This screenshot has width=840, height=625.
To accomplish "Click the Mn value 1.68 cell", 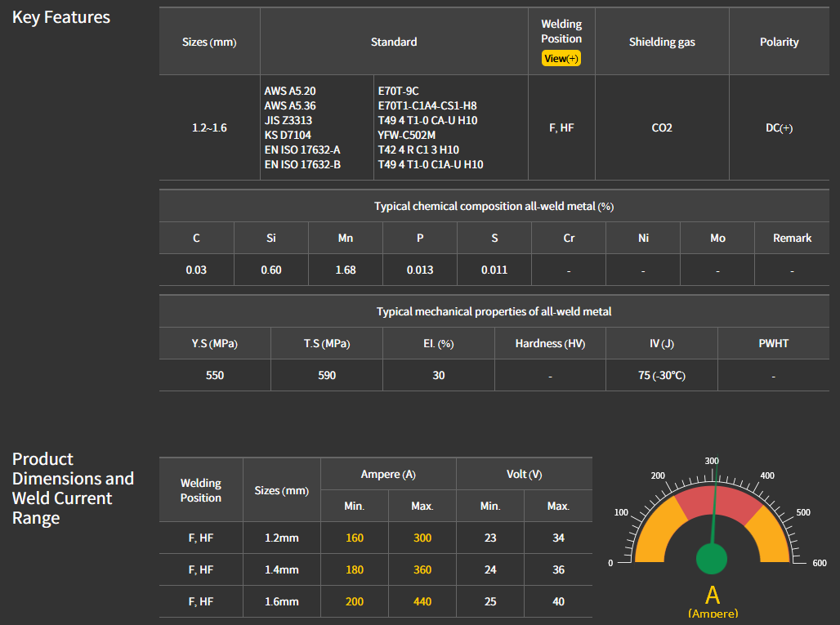I will click(346, 270).
